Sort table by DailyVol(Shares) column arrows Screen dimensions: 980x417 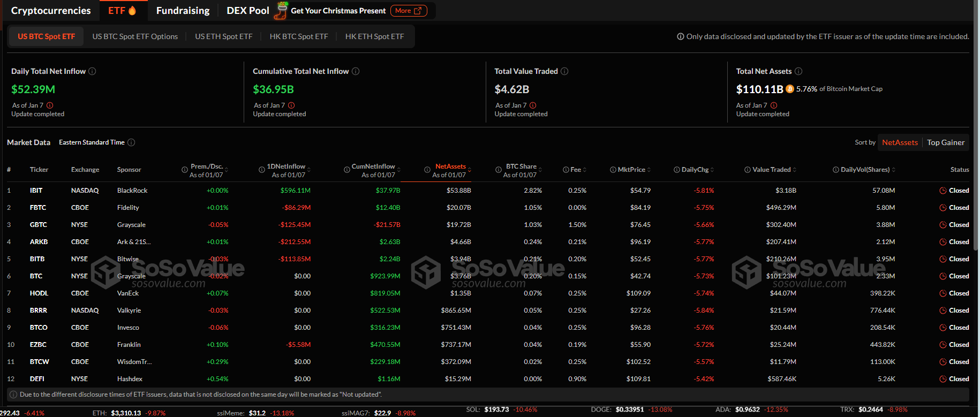click(894, 170)
